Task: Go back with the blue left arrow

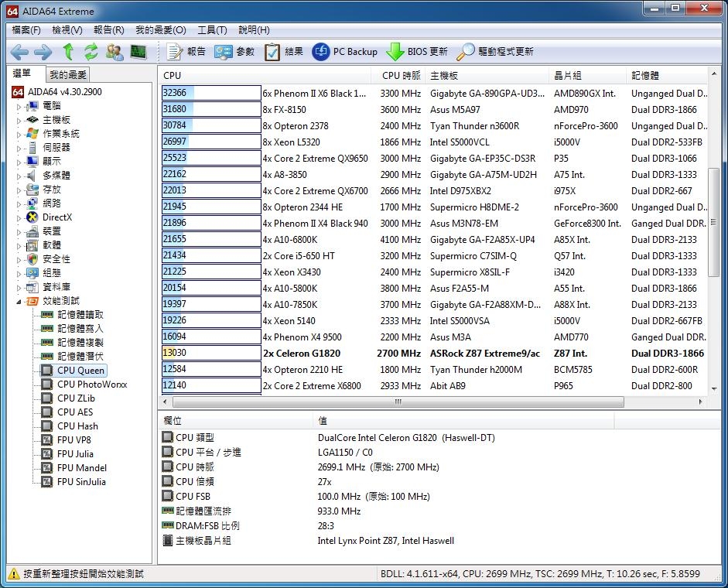Action: pyautogui.click(x=19, y=52)
